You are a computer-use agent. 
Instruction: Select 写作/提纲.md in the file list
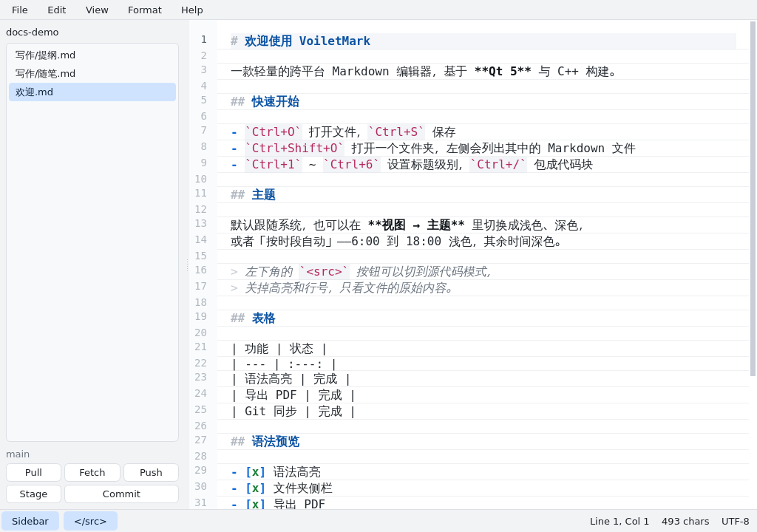point(92,55)
